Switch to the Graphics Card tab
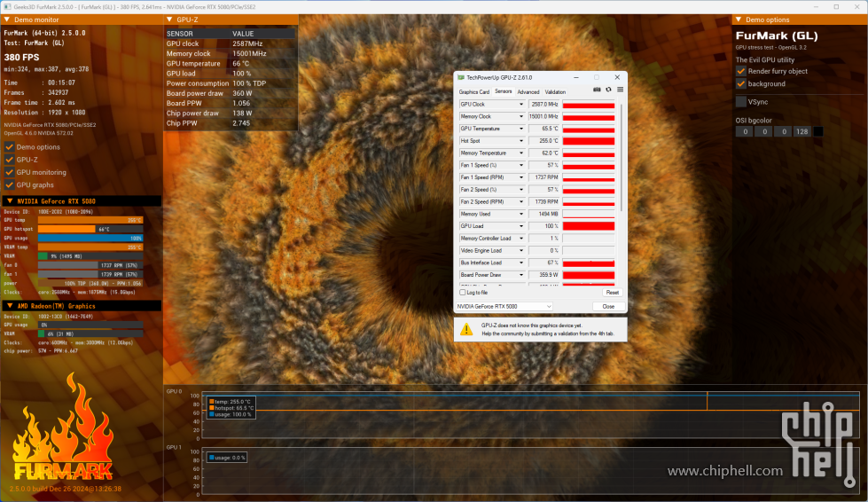Screen dimensions: 868x502 [x=473, y=92]
